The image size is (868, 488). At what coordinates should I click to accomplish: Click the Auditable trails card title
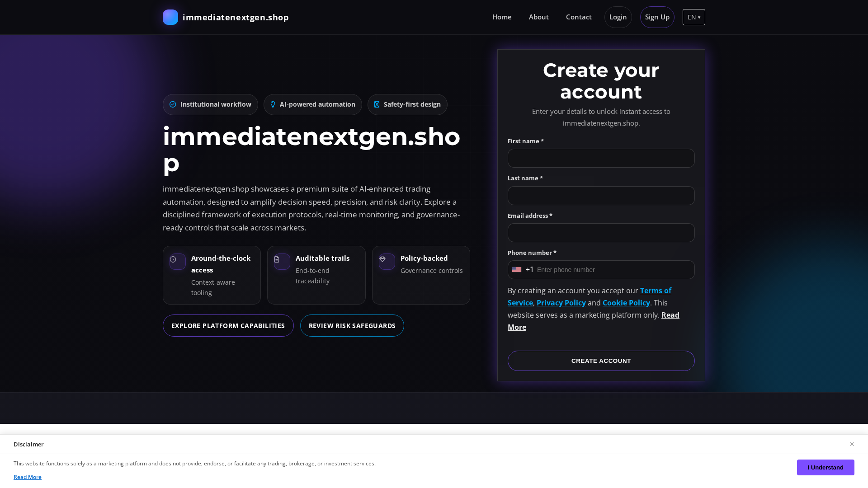tap(322, 258)
